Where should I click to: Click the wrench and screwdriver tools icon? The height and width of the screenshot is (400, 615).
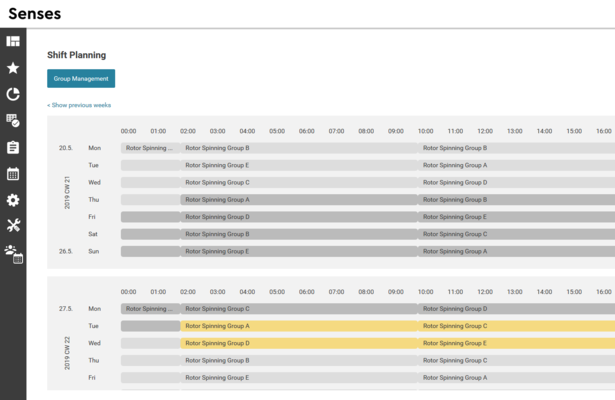point(13,226)
